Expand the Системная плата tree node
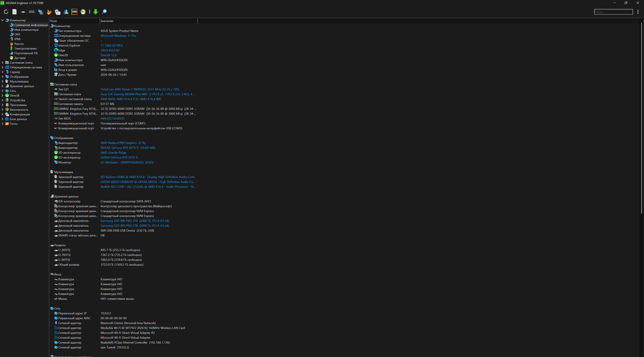 [3, 63]
